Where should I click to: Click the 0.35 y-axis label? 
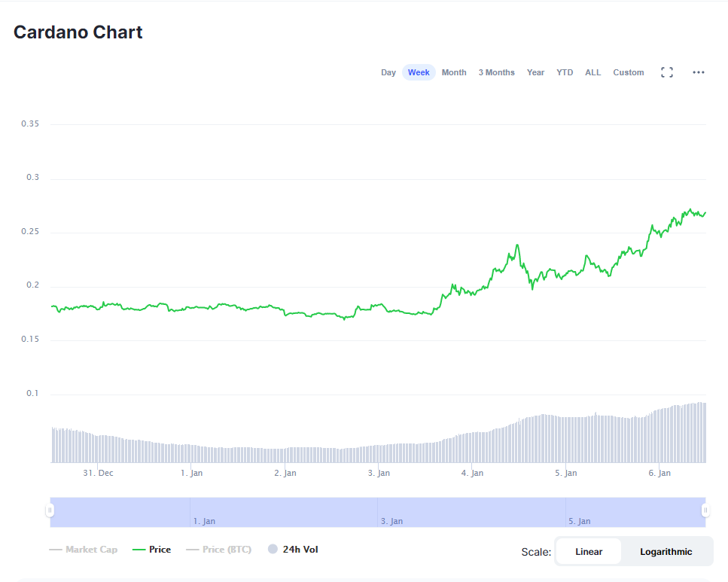coord(30,123)
